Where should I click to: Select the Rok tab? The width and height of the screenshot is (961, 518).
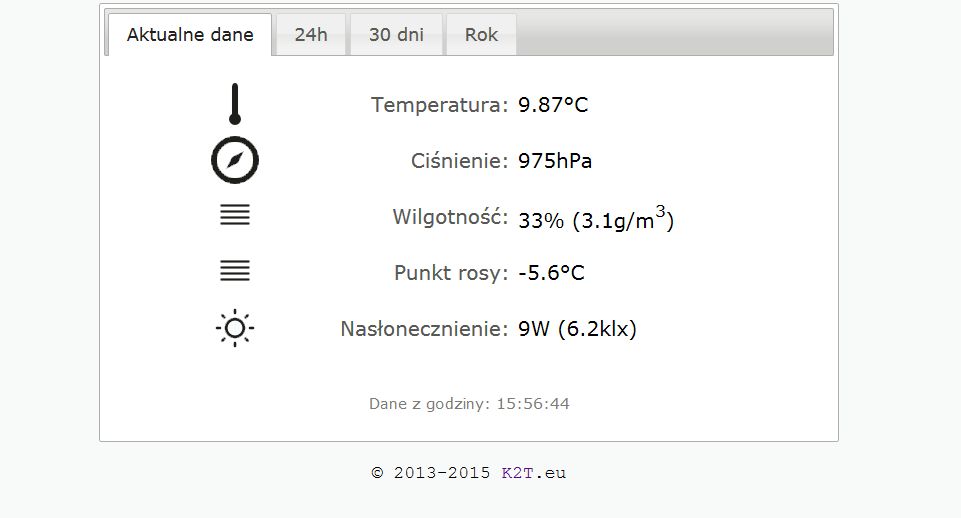pyautogui.click(x=481, y=34)
